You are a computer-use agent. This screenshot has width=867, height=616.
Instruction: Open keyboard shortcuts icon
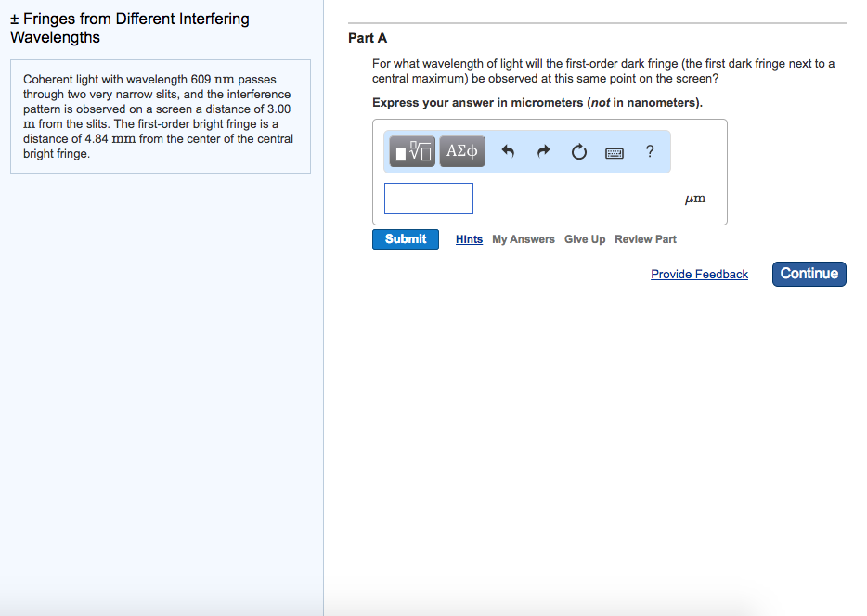(x=615, y=152)
